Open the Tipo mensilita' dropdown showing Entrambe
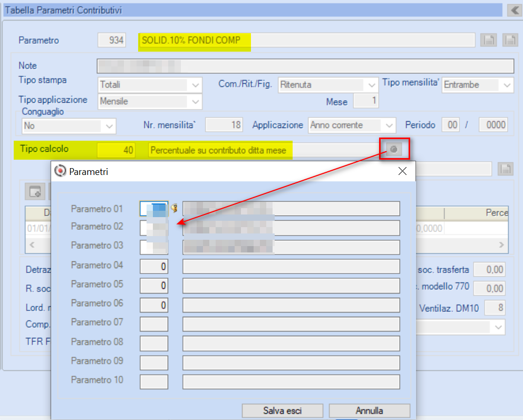523x420 pixels. [x=477, y=85]
